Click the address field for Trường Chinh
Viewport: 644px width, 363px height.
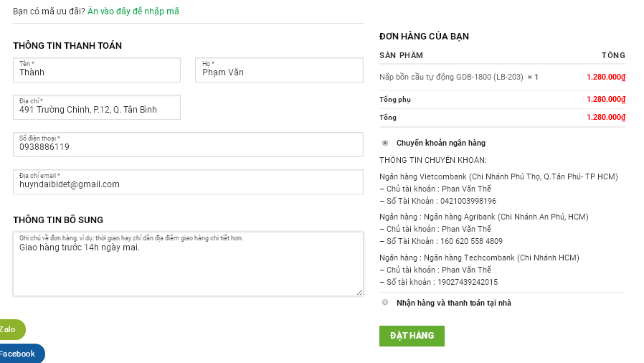(x=96, y=108)
